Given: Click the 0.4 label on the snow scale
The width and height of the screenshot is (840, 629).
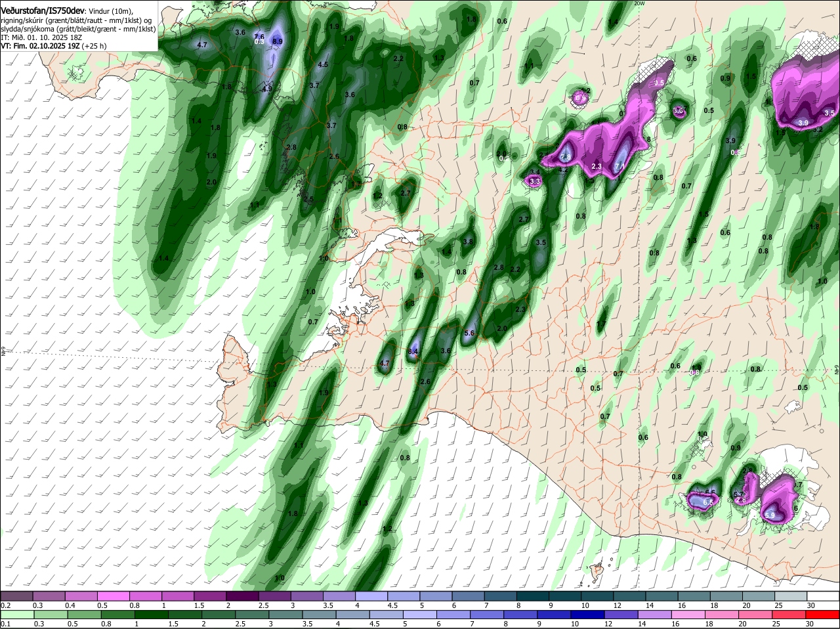Looking at the screenshot, I should tap(70, 605).
